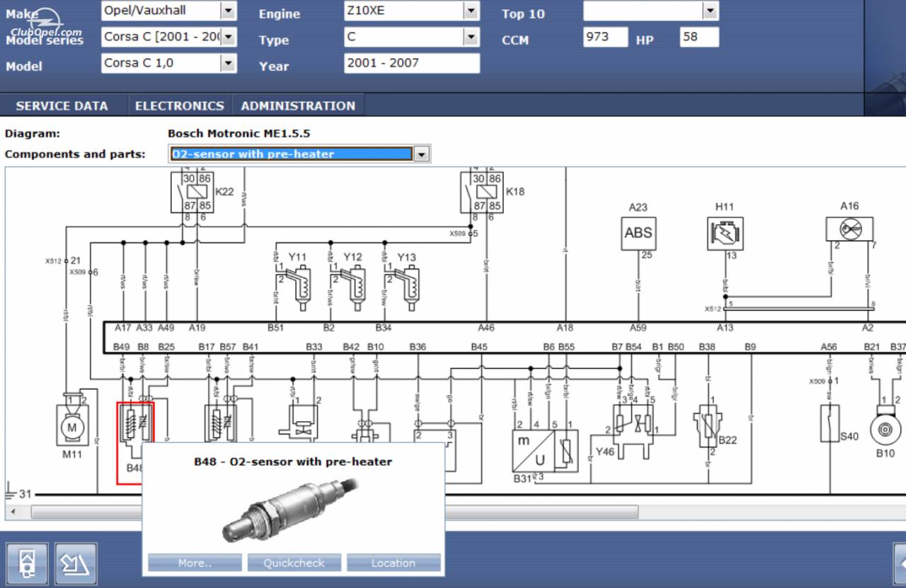Click pin label "B34" on the control unit
906x588 pixels.
(383, 328)
